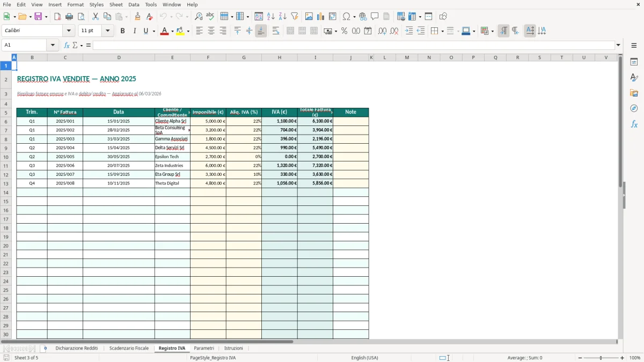Click the Insert Chart icon
The height and width of the screenshot is (362, 644).
click(x=321, y=17)
